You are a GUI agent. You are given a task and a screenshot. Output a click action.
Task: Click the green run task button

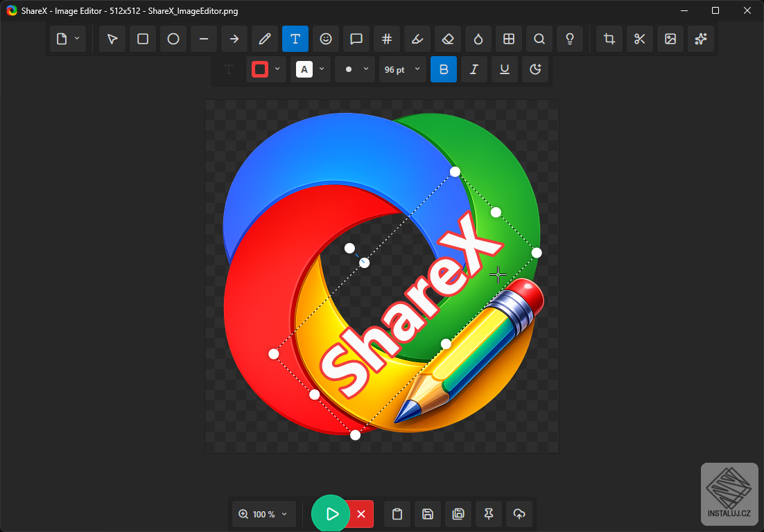(331, 514)
